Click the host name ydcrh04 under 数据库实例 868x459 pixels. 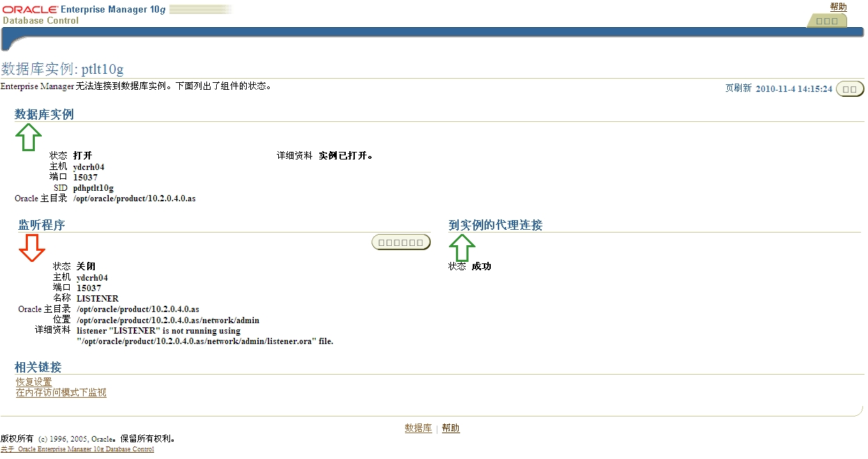coord(88,166)
